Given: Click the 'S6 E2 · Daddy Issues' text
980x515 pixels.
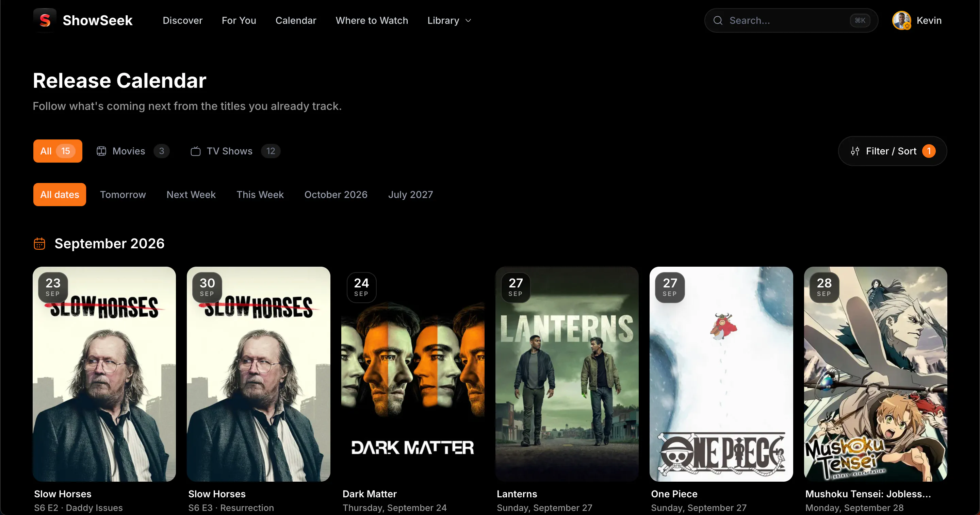Looking at the screenshot, I should (78, 508).
